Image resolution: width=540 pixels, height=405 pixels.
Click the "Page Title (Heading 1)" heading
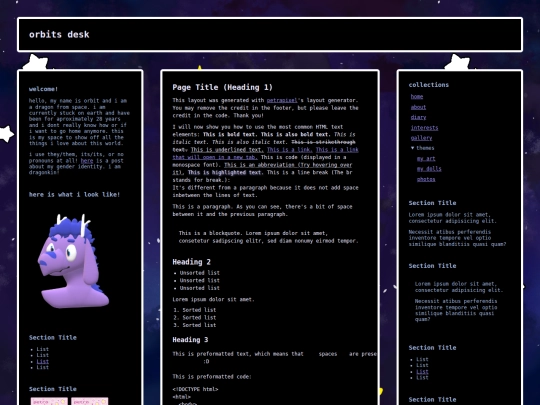click(222, 87)
